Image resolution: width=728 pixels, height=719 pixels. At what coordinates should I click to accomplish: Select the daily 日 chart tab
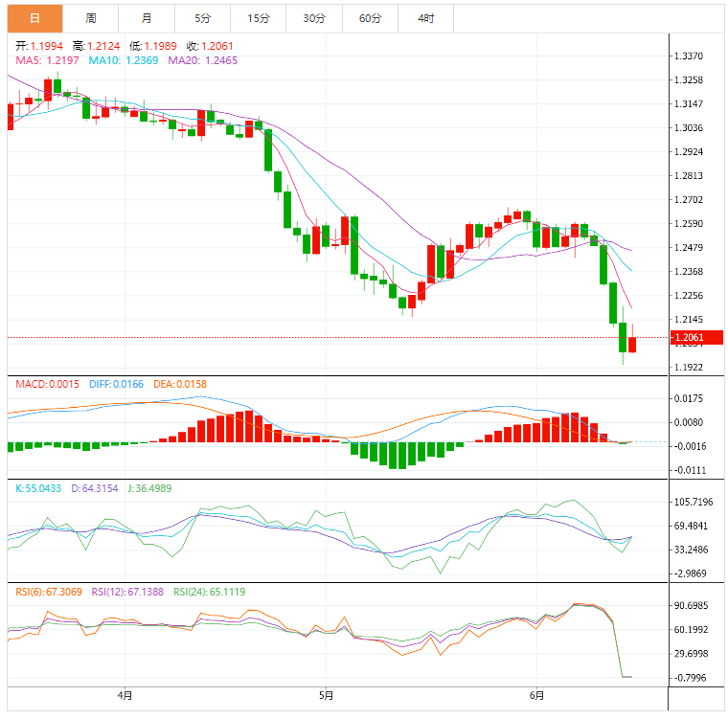34,18
